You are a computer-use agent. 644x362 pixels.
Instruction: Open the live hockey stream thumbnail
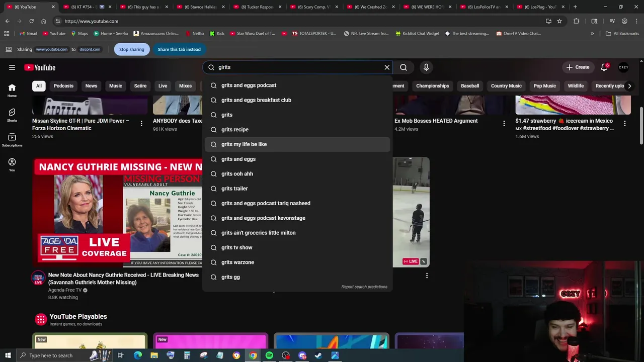pyautogui.click(x=411, y=212)
